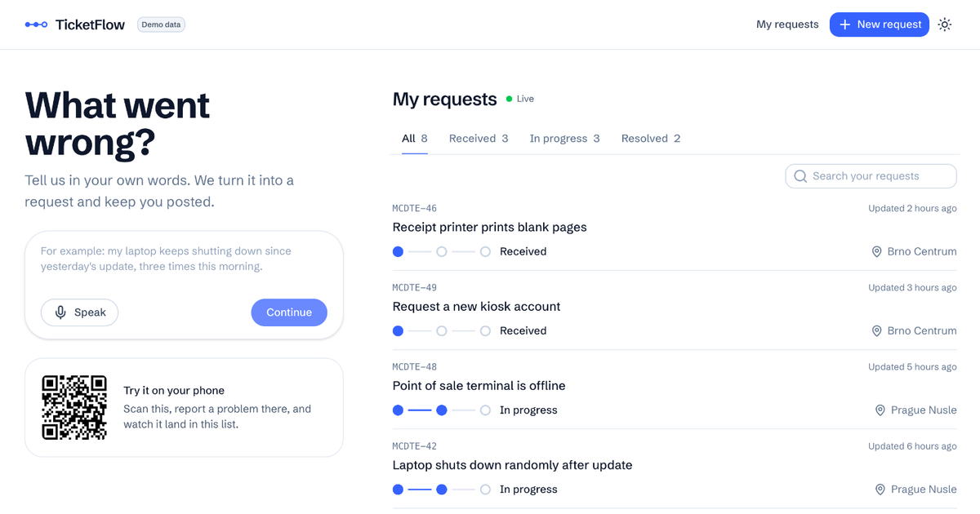Click the Demo data badge
Image resolution: width=980 pixels, height=514 pixels.
coord(162,24)
